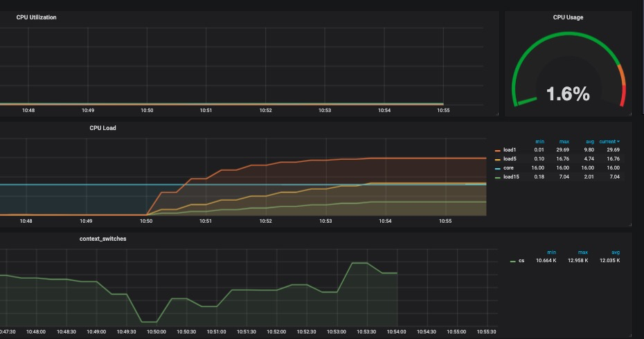The width and height of the screenshot is (644, 339).
Task: Open the context_switches panel title menu
Action: click(x=102, y=239)
